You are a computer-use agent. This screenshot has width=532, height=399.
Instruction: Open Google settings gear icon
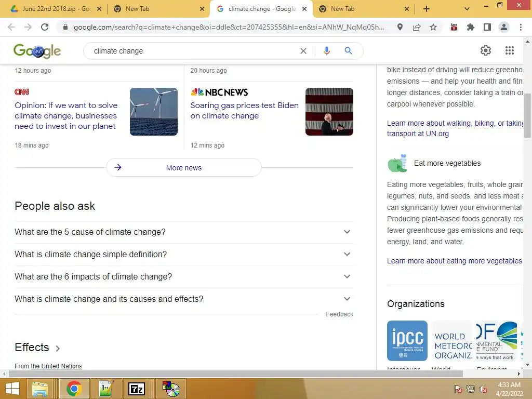pos(486,50)
